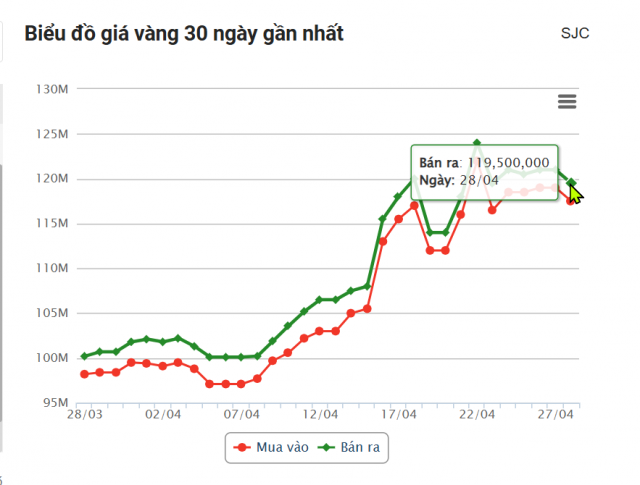
Task: Click the 22/04 x-axis date label
Action: tap(477, 414)
